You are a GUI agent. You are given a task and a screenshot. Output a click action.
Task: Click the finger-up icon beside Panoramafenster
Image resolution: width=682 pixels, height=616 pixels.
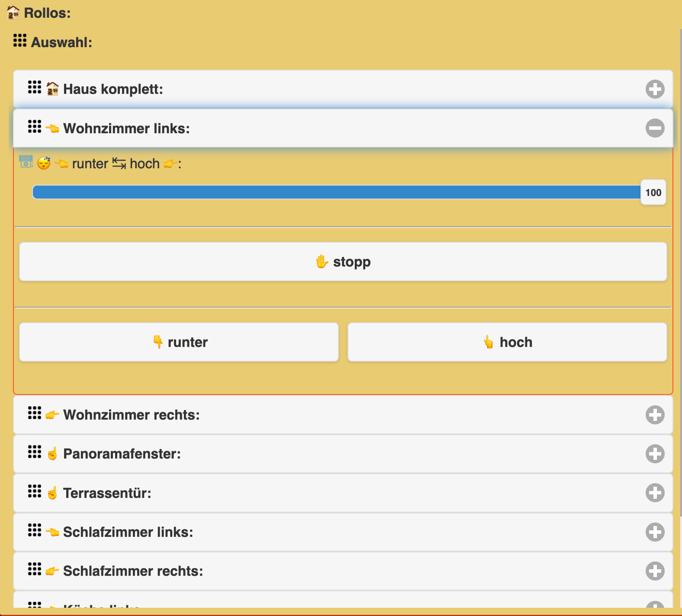click(x=52, y=453)
